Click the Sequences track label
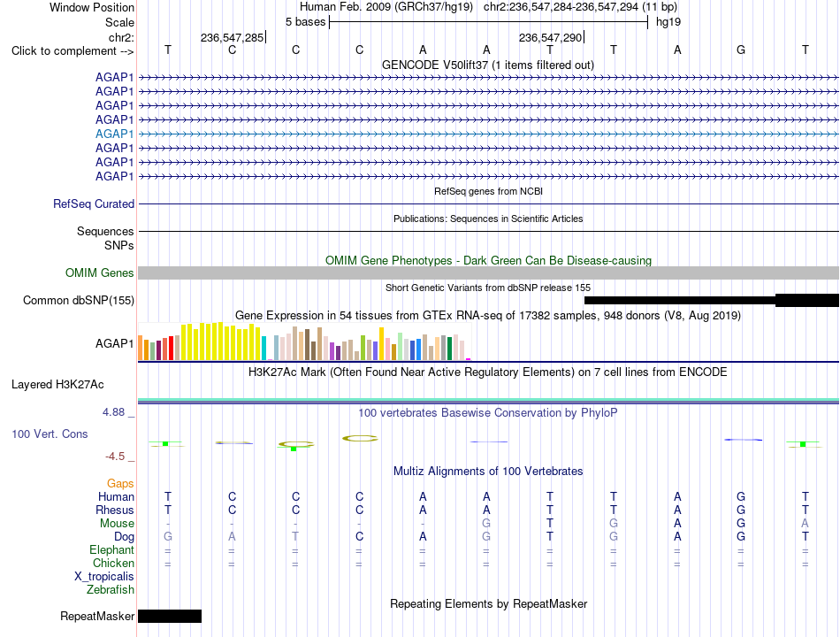The image size is (840, 637). (105, 231)
